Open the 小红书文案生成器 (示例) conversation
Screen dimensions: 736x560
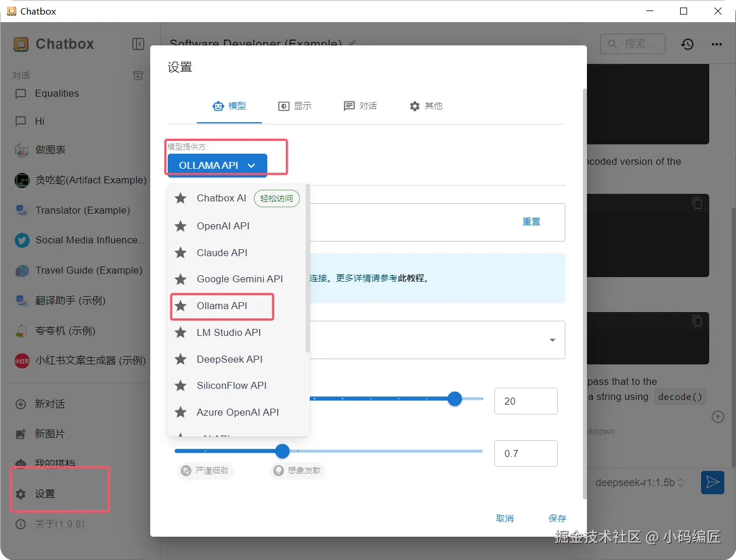(80, 360)
